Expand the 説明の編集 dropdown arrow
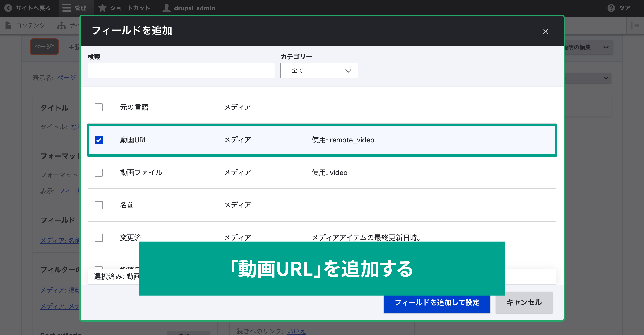The width and height of the screenshot is (644, 335). click(606, 47)
